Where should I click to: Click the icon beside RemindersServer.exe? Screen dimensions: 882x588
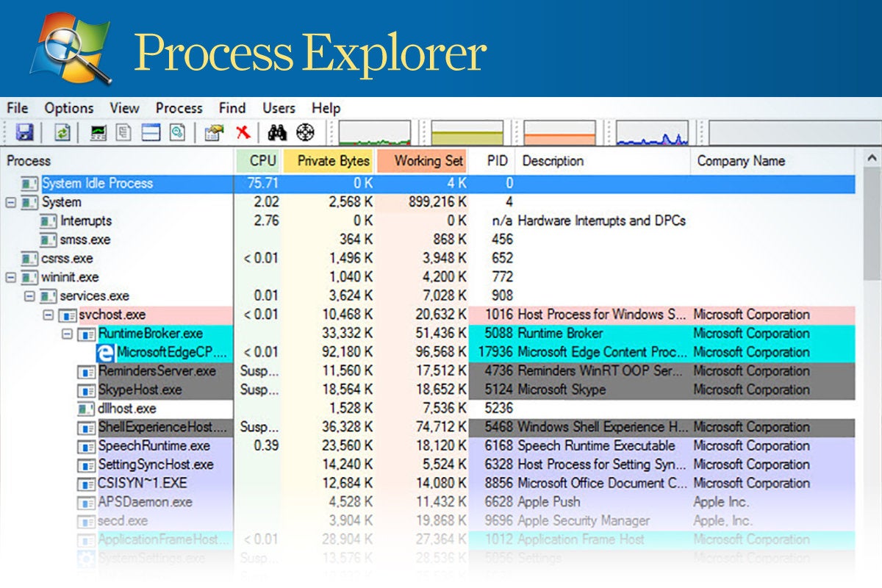86,371
